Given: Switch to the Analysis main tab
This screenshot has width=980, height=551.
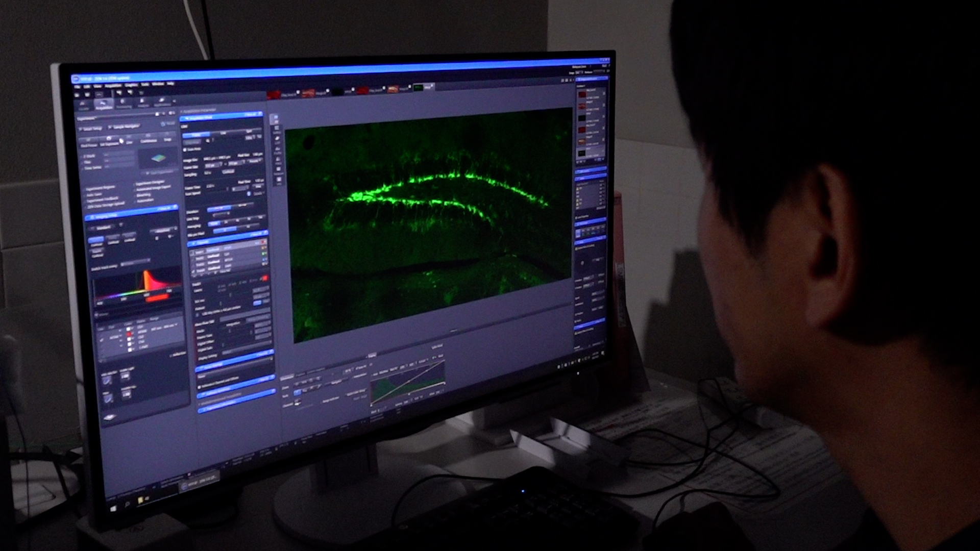Looking at the screenshot, I should tap(143, 103).
